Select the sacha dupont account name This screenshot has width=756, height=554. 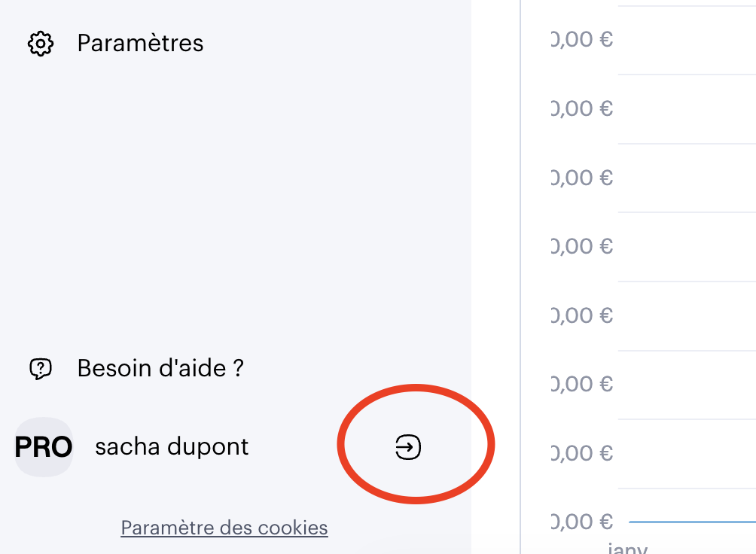click(172, 447)
